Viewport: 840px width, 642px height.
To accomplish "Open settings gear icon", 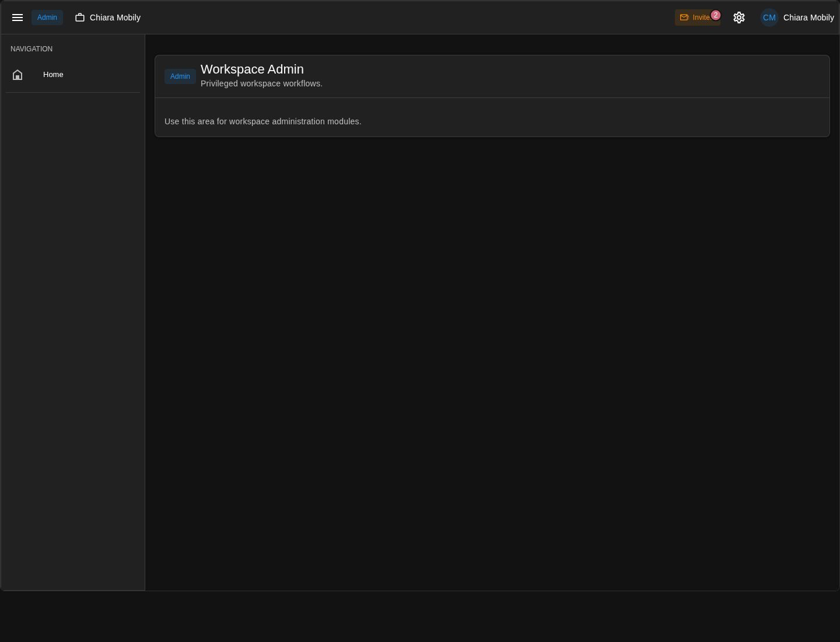I will pos(739,18).
